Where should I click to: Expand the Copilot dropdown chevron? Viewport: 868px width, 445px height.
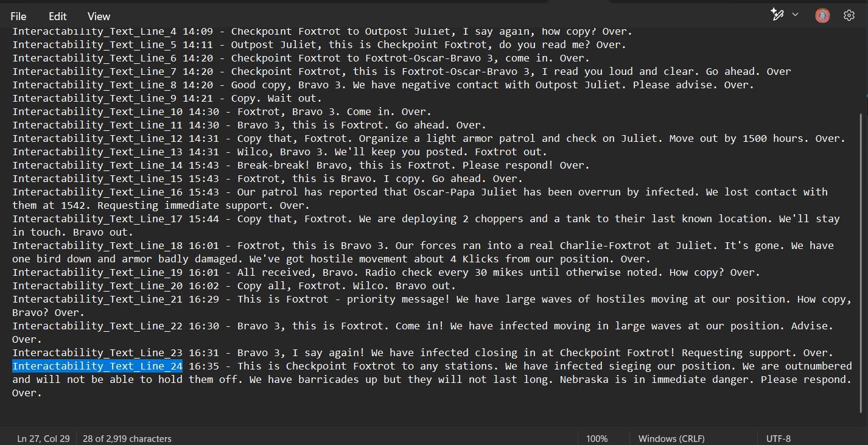pos(795,15)
